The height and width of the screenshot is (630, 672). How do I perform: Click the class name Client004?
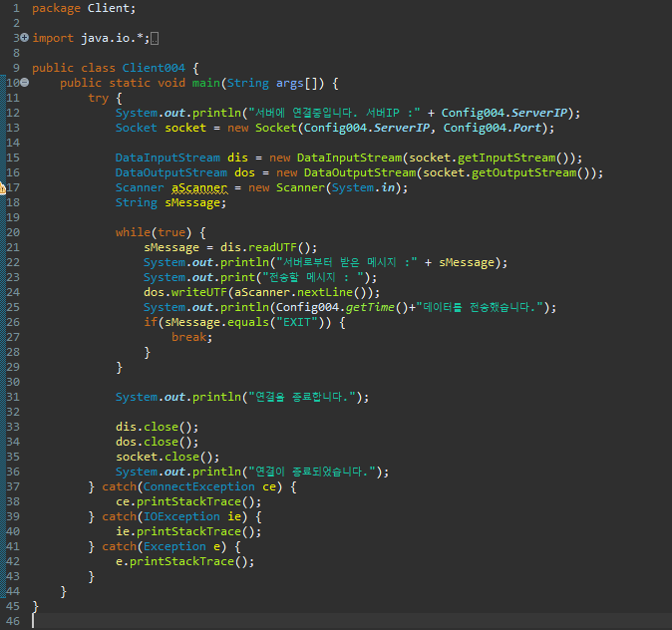coord(154,68)
